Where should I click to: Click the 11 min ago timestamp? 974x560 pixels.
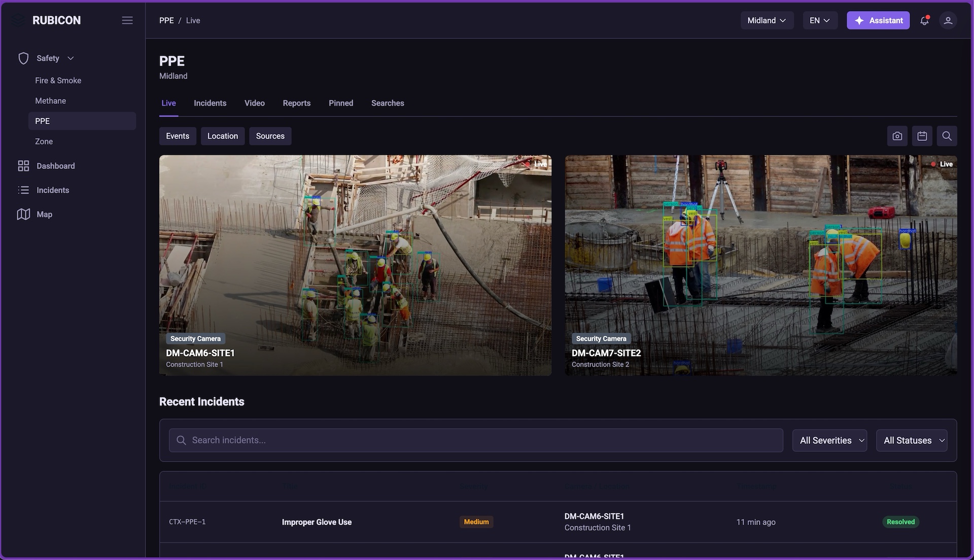(x=756, y=522)
